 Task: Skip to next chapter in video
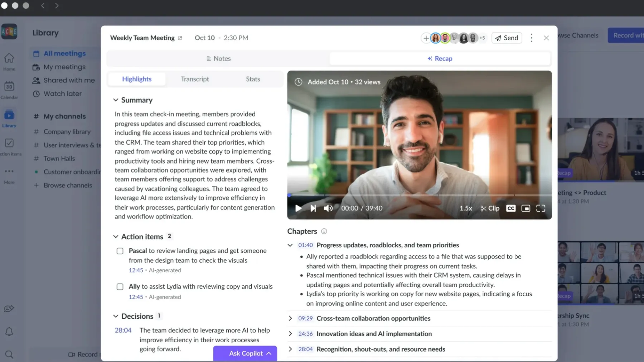pos(313,208)
